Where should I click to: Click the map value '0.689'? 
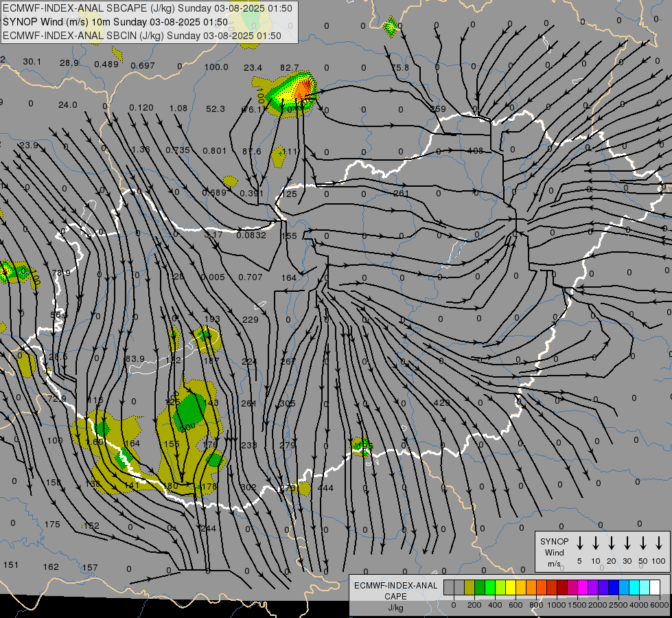click(x=214, y=192)
